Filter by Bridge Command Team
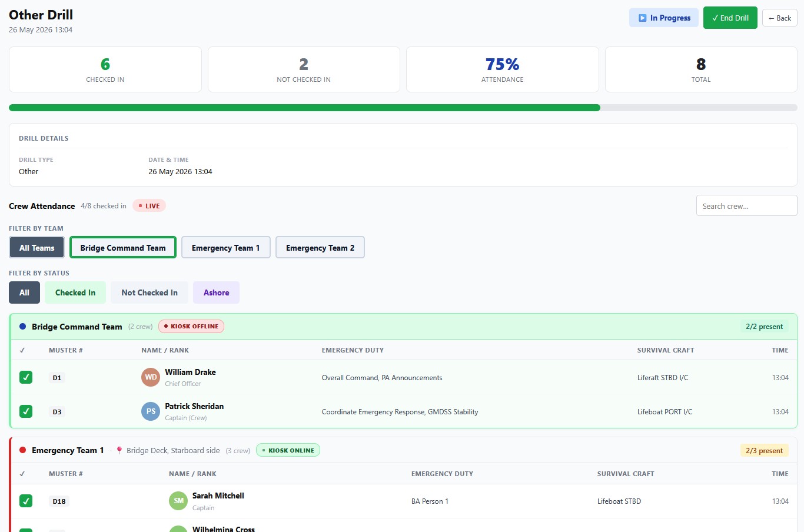The image size is (804, 532). pos(123,247)
